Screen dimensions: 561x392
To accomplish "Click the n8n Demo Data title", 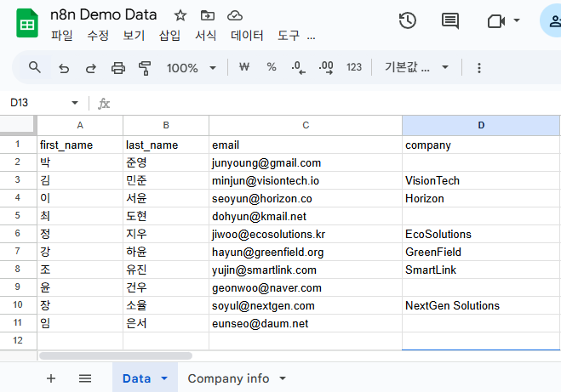I will coord(104,15).
